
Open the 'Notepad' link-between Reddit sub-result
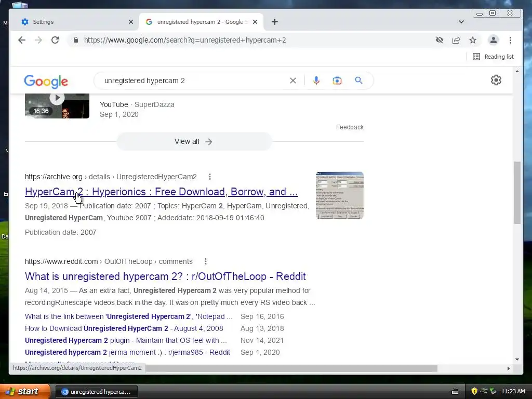point(129,316)
